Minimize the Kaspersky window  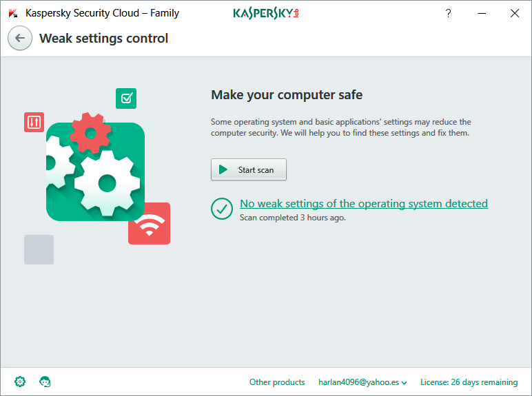482,13
